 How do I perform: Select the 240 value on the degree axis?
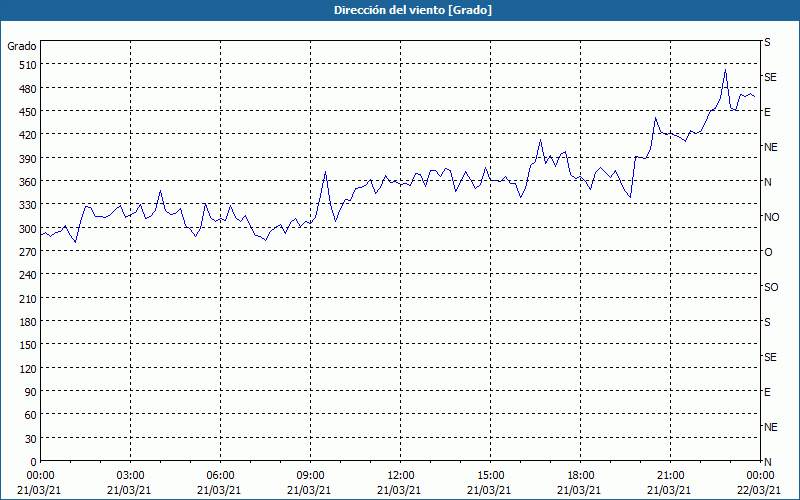(x=28, y=276)
